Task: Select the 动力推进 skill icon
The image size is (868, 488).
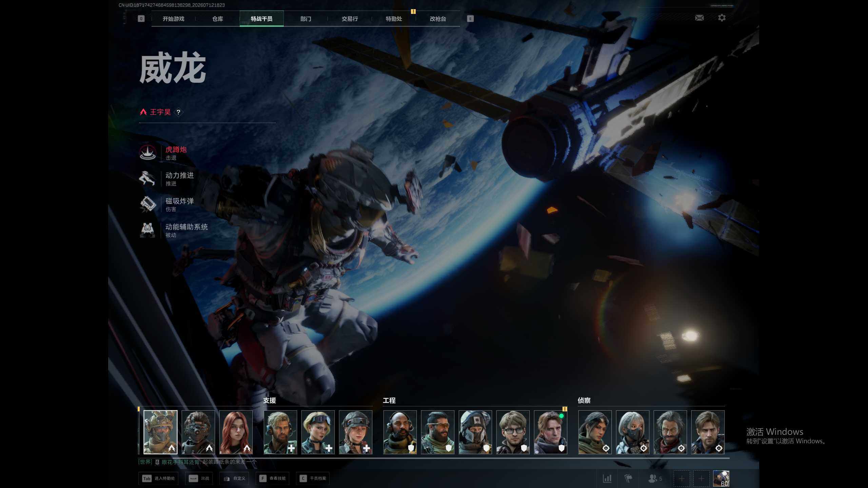Action: (x=147, y=179)
